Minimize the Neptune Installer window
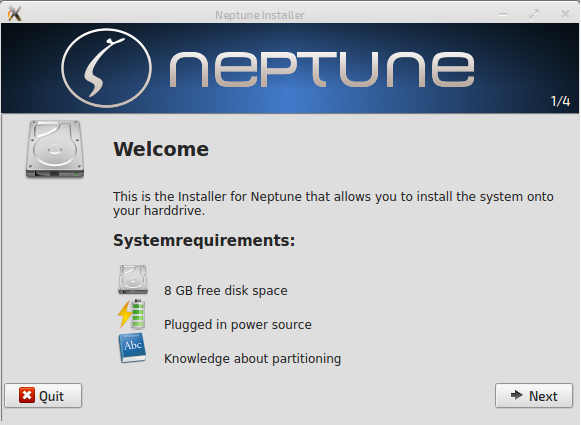This screenshot has height=425, width=581. (x=503, y=14)
